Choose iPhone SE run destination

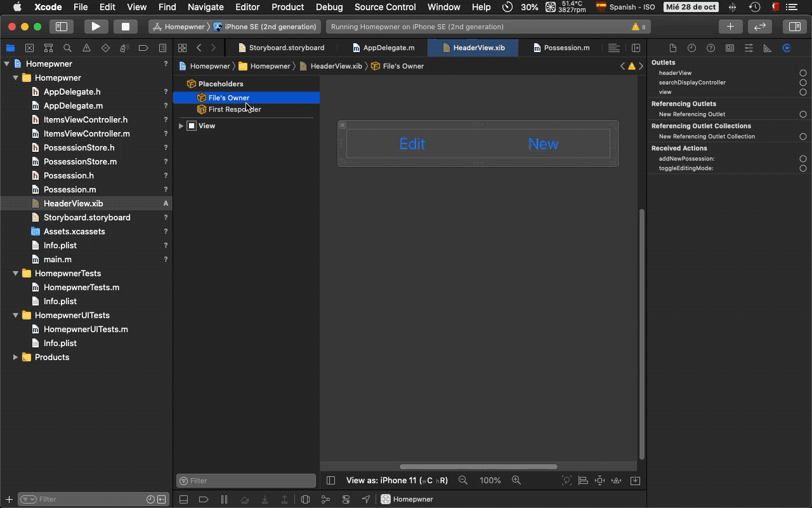click(x=265, y=27)
